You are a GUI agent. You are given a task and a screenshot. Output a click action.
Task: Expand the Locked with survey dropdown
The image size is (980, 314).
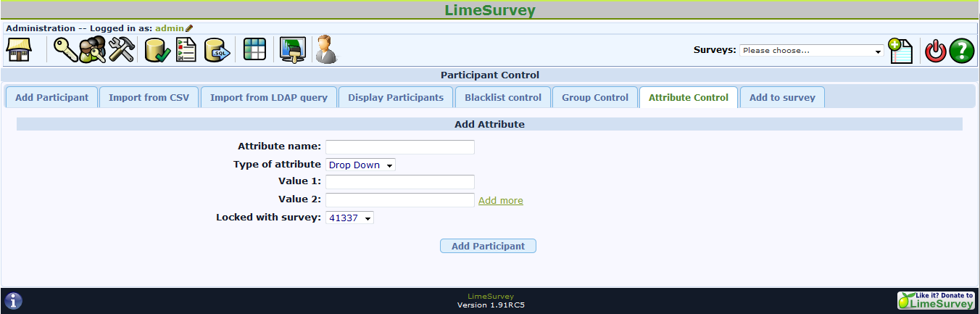pos(349,218)
